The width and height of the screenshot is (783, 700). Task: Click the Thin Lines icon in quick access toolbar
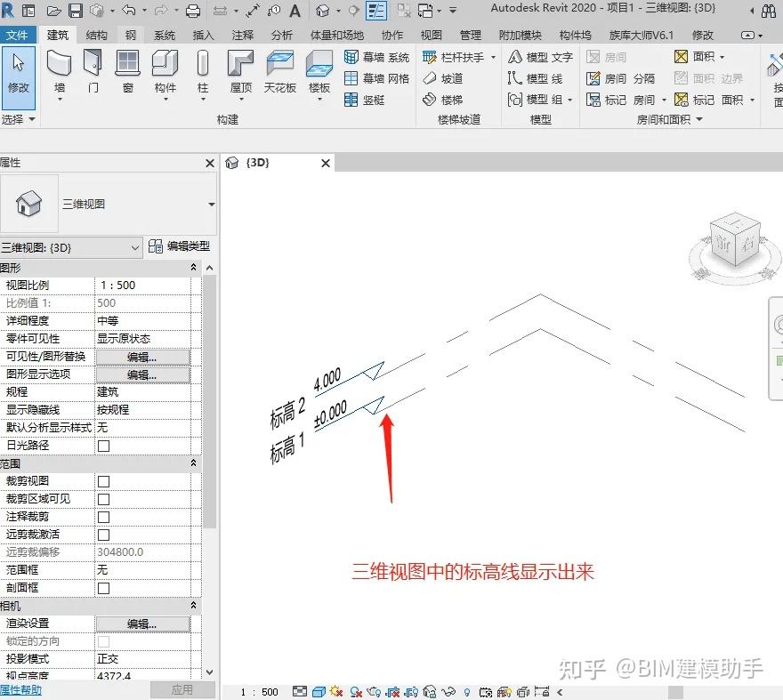tap(376, 10)
